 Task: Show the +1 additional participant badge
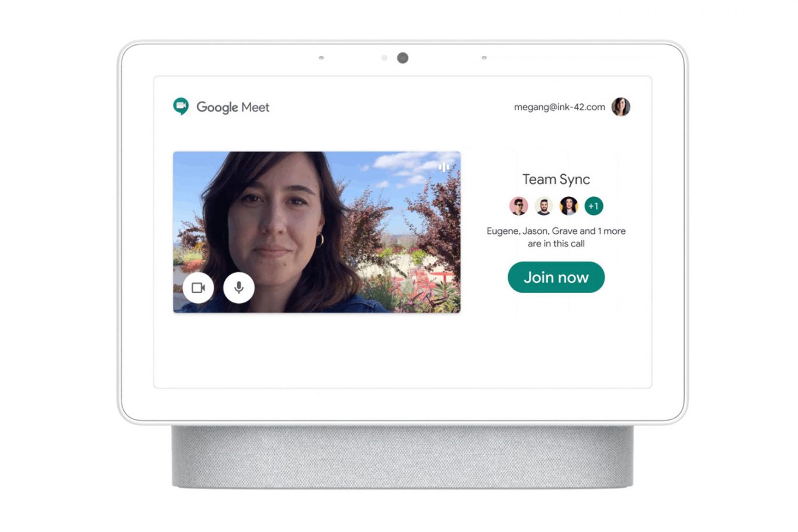click(x=594, y=206)
